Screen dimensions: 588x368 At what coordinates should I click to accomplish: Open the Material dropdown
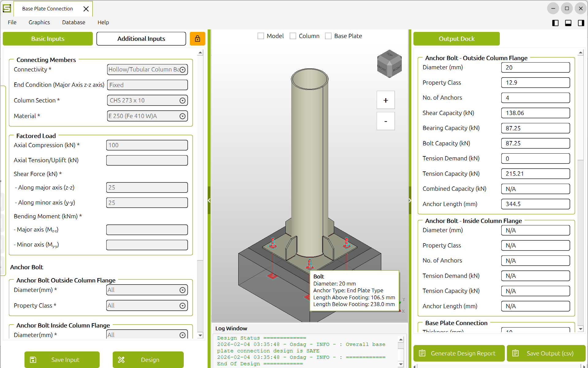click(x=147, y=116)
